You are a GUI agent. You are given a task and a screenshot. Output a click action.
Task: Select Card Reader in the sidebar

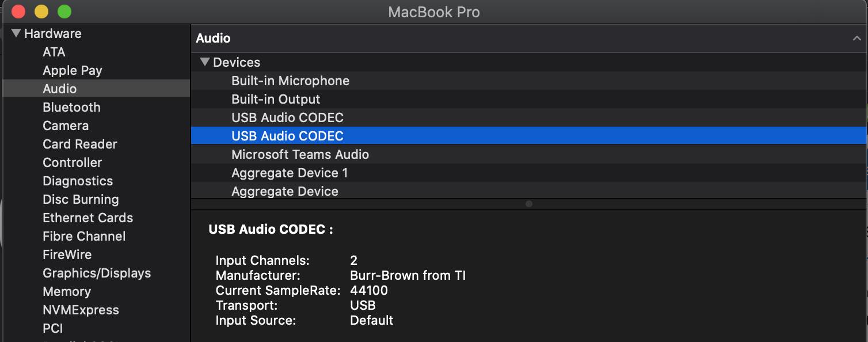[80, 144]
